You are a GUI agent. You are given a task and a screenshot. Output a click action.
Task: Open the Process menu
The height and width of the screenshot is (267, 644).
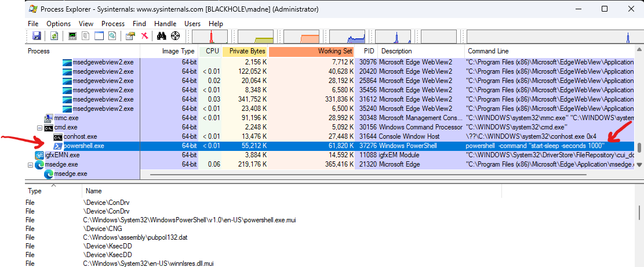pyautogui.click(x=113, y=23)
